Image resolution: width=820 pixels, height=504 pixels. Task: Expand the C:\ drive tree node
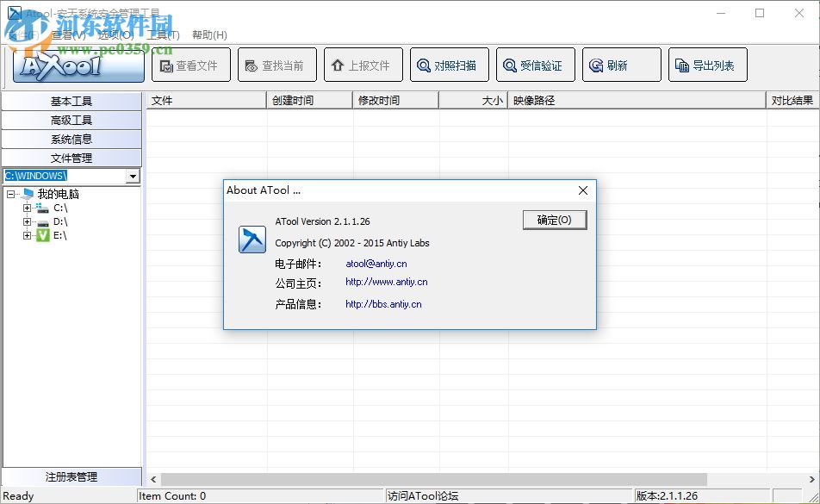click(27, 208)
